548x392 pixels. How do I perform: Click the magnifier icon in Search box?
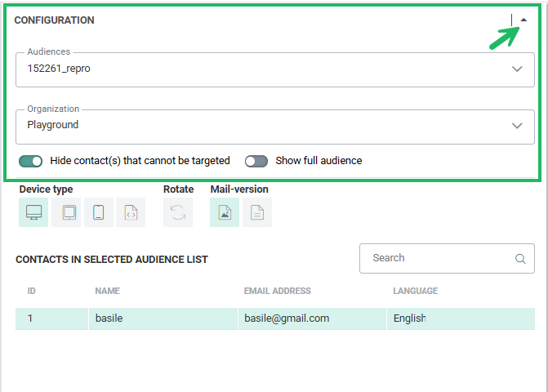tap(520, 259)
